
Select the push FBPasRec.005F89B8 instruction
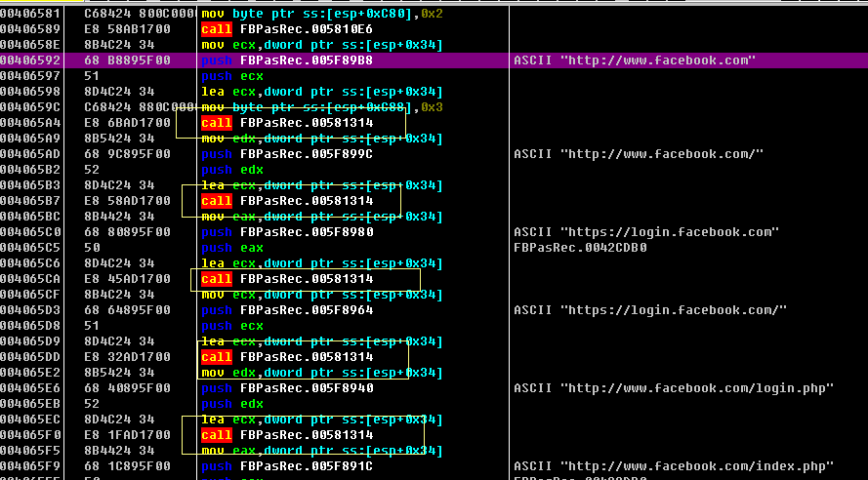tap(287, 60)
